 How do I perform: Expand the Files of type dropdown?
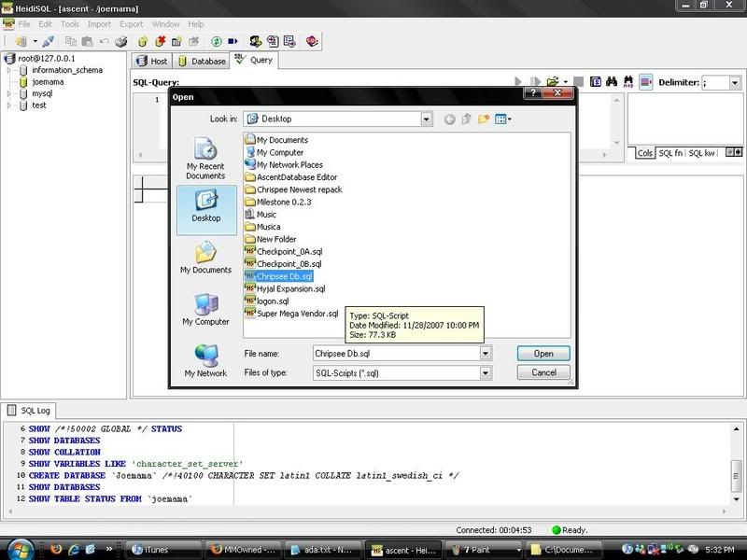click(485, 372)
